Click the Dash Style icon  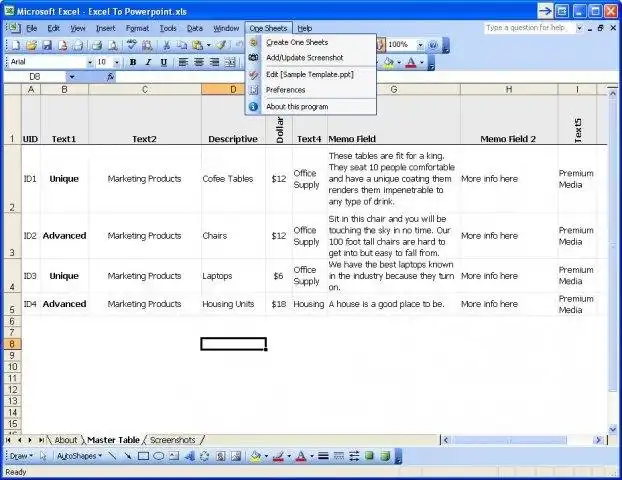pyautogui.click(x=339, y=456)
